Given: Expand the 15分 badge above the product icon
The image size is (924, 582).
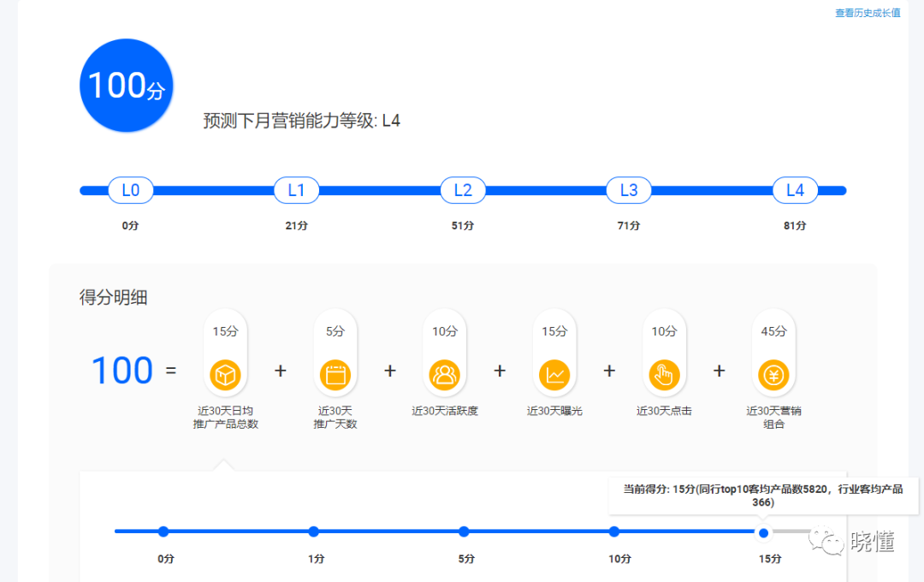Looking at the screenshot, I should click(225, 330).
